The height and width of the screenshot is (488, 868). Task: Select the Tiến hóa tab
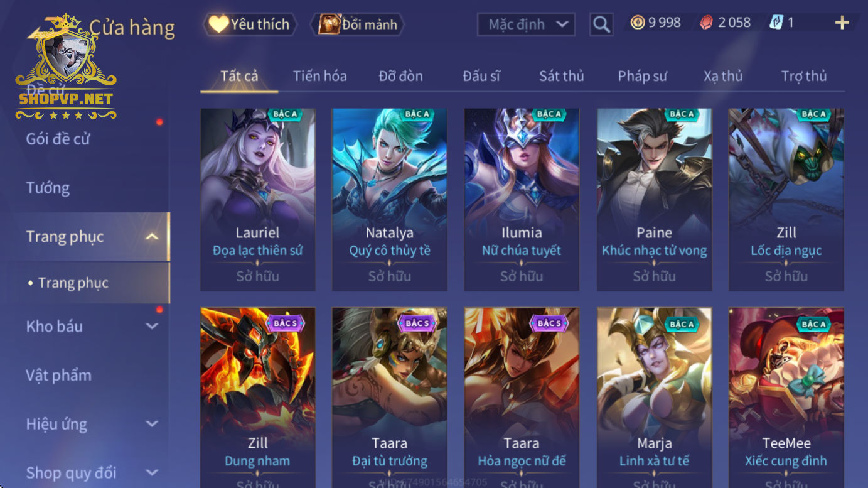tap(319, 76)
